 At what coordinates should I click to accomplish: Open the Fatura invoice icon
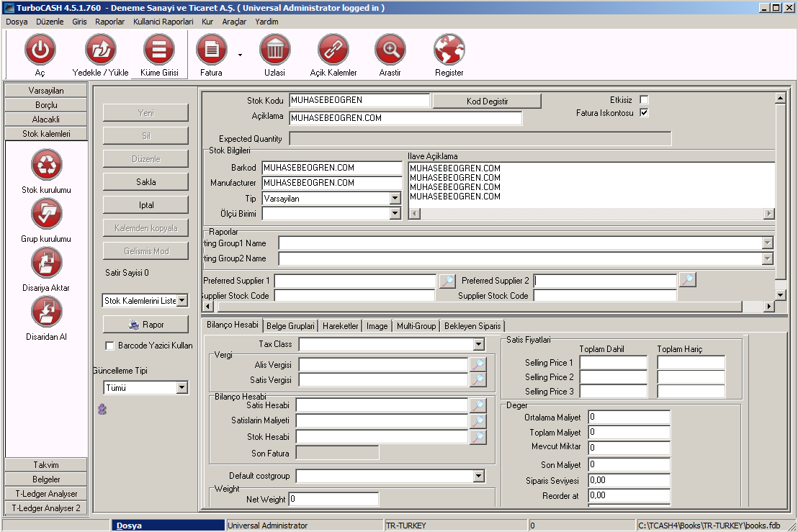pyautogui.click(x=212, y=50)
